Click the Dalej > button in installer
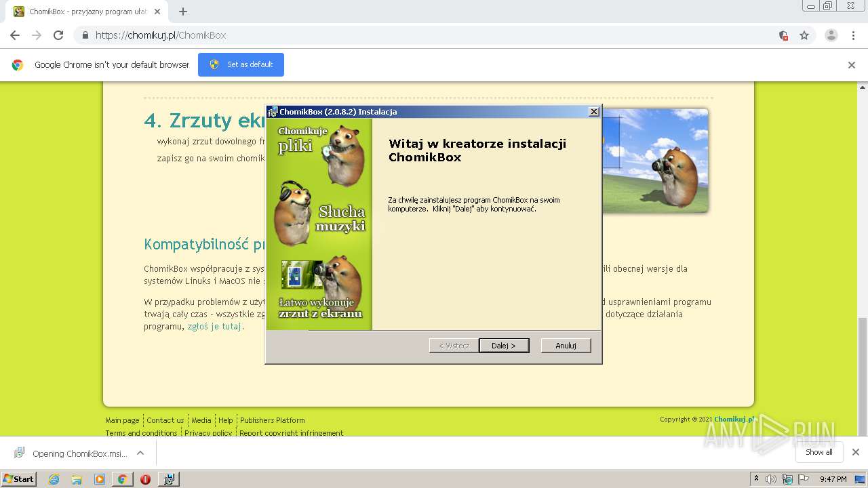Viewport: 868px width, 488px height. [504, 346]
